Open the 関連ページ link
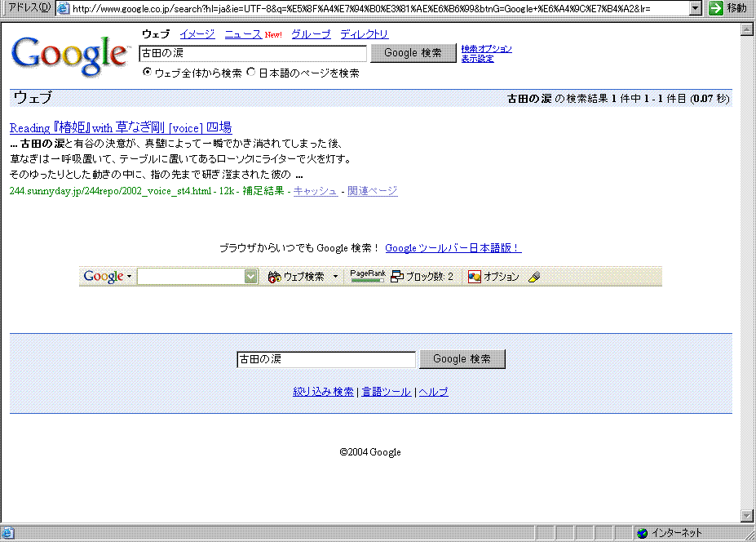The width and height of the screenshot is (756, 542). coord(372,191)
